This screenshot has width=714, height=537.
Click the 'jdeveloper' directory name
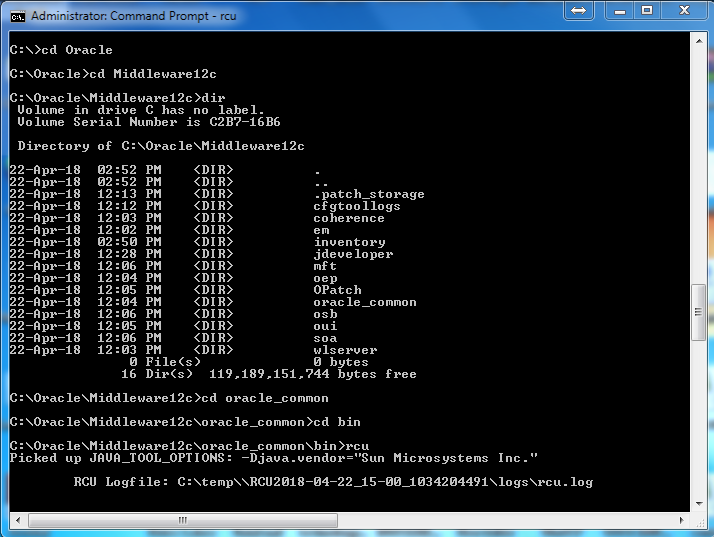(353, 254)
